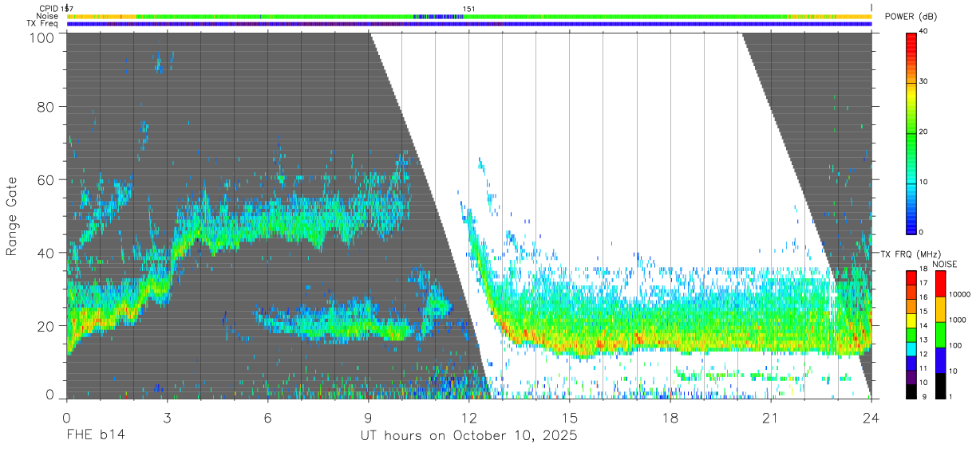This screenshot has height=452, width=980.
Task: Click the '18' tick on the UT hours axis
Action: point(670,418)
